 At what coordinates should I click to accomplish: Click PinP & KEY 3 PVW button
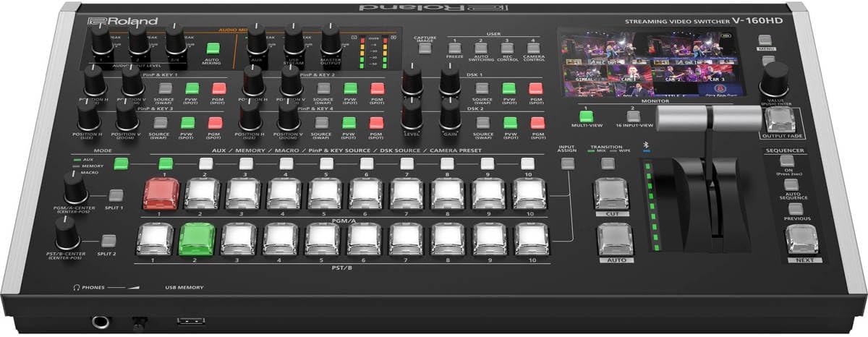tap(187, 122)
